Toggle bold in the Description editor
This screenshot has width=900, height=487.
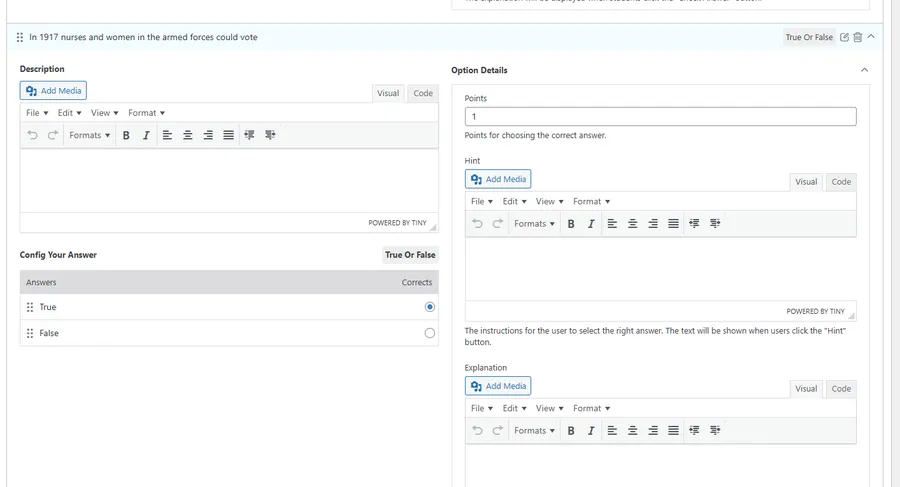pyautogui.click(x=126, y=135)
